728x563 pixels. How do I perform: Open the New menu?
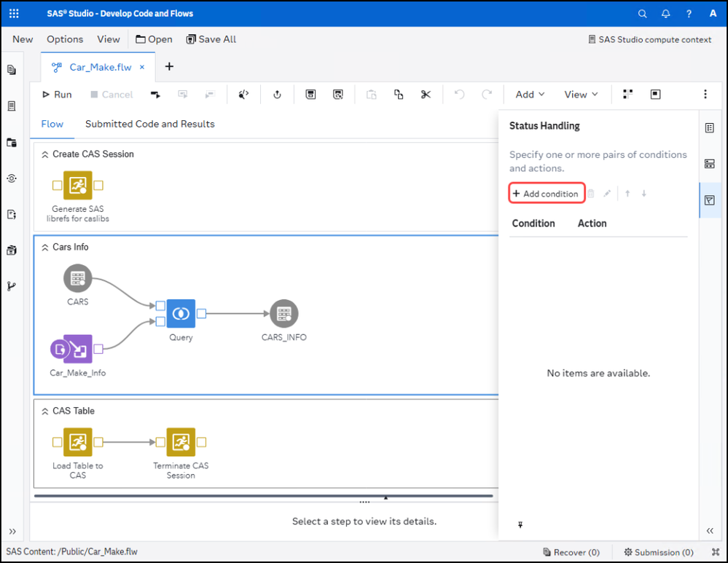(23, 39)
